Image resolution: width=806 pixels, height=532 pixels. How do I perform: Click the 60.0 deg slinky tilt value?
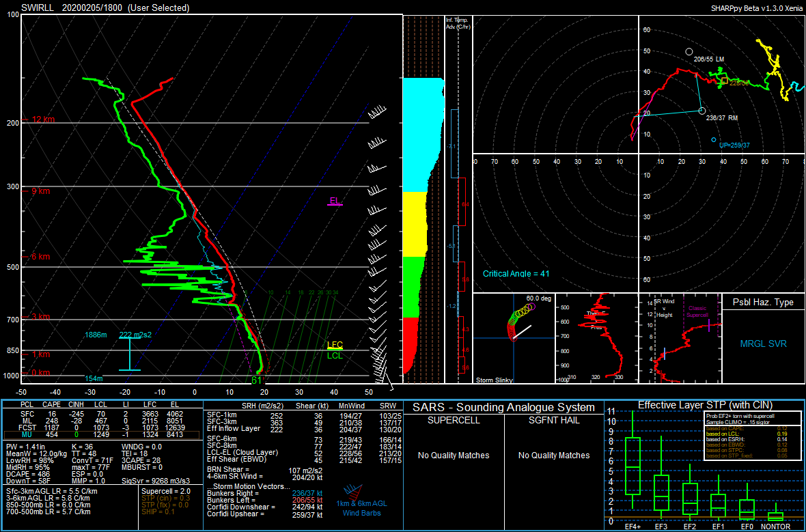pos(538,298)
